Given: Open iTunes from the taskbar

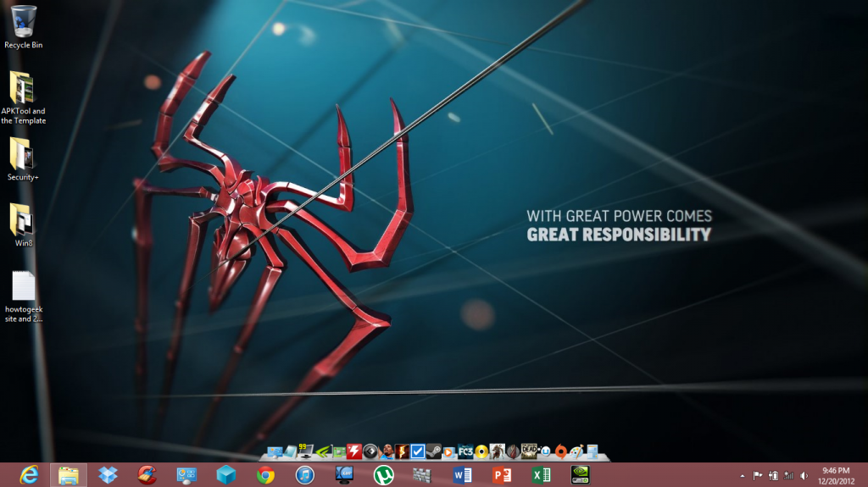Looking at the screenshot, I should pos(305,475).
